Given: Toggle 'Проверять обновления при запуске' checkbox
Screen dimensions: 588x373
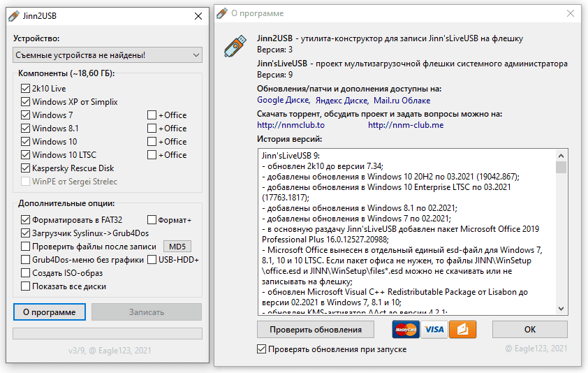Looking at the screenshot, I should 262,349.
